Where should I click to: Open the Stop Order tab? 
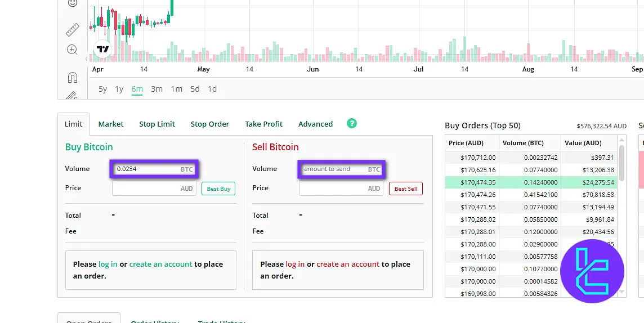(210, 124)
